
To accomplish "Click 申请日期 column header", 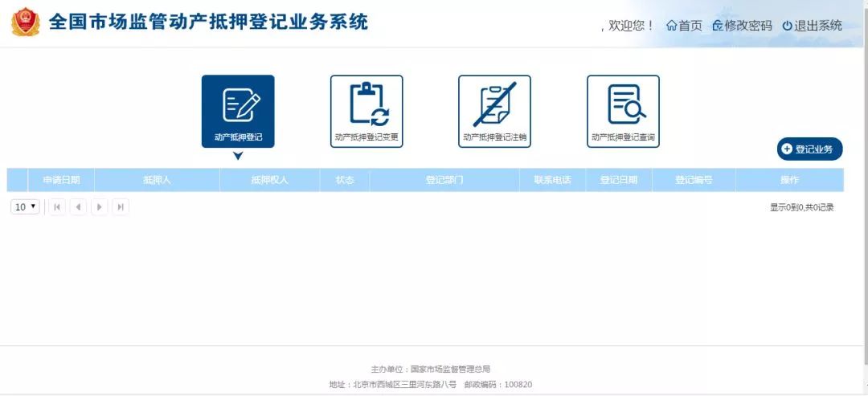I will [x=61, y=180].
